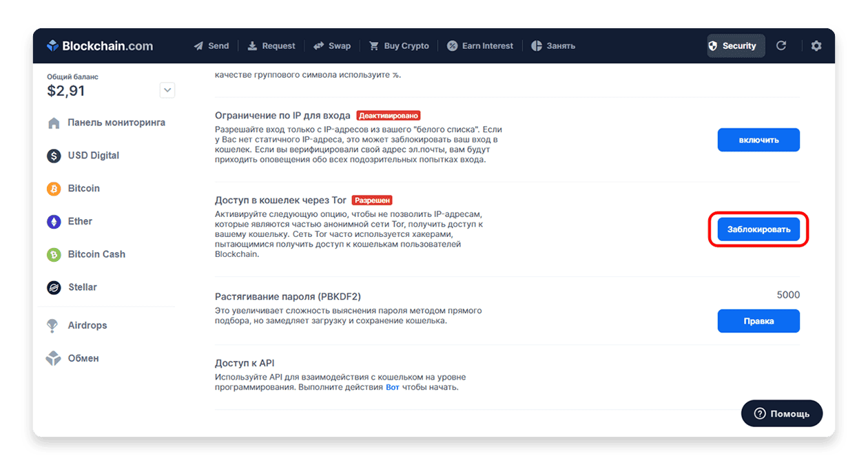The width and height of the screenshot is (868, 465).
Task: Click the Доступ в кошелек через Tor heading
Action: click(x=280, y=200)
